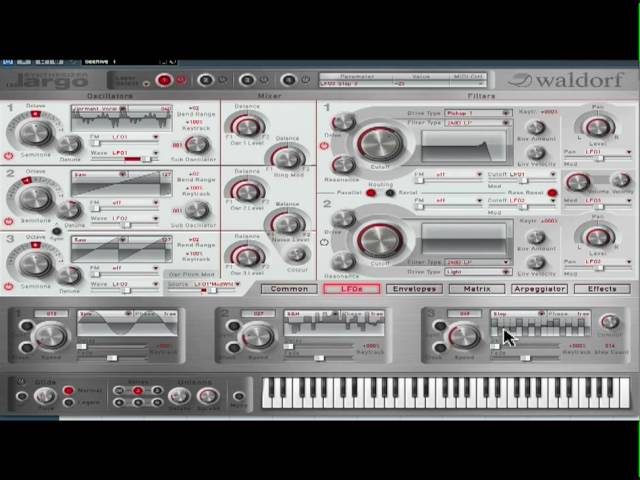
Task: Select part 4 button in header
Action: 289,80
